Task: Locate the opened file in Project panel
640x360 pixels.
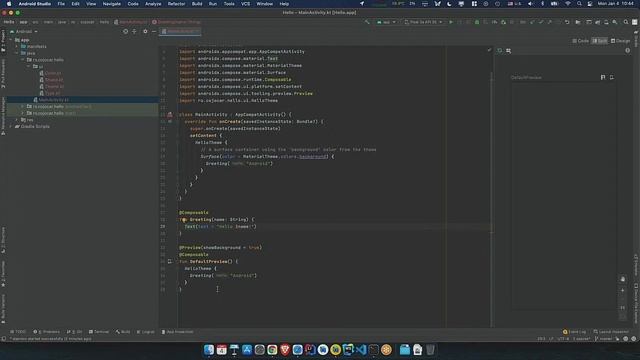Action: 125,31
